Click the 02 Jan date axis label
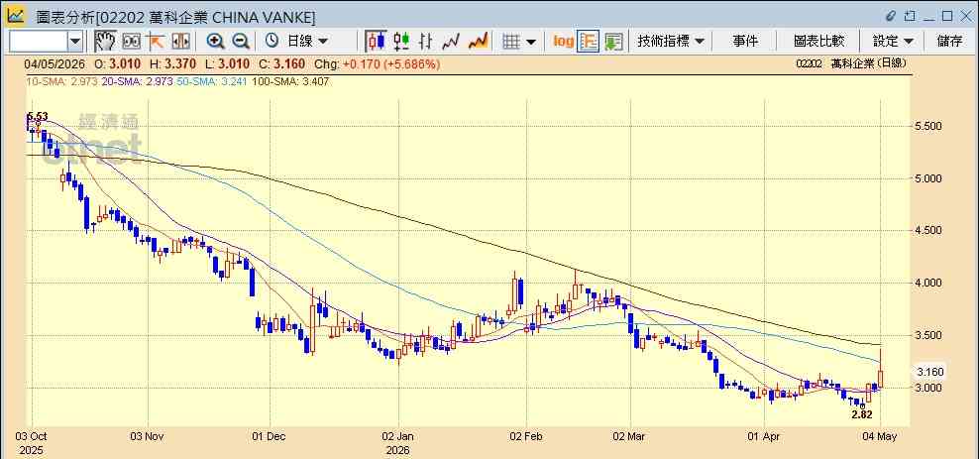This screenshot has width=980, height=459. [x=398, y=436]
